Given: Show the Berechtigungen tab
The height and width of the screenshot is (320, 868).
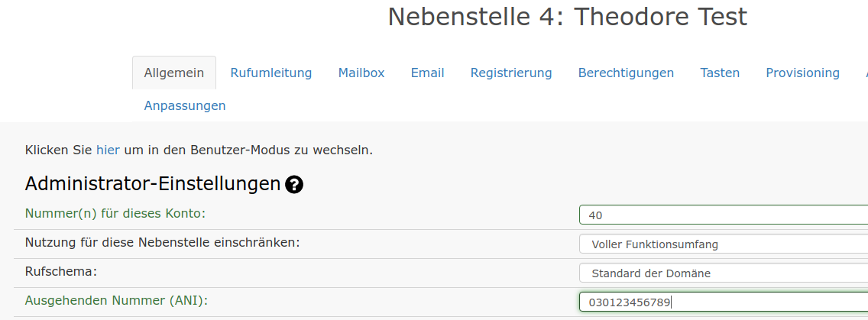Looking at the screenshot, I should point(626,73).
